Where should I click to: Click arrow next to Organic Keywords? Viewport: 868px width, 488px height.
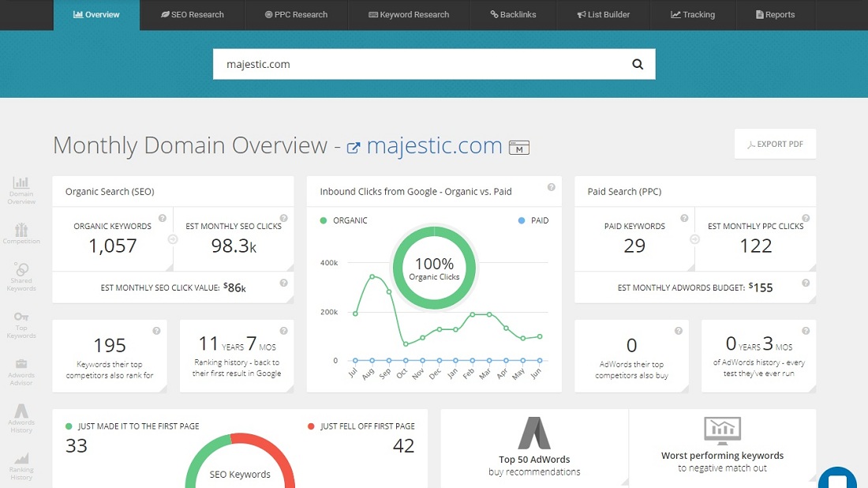click(x=173, y=239)
